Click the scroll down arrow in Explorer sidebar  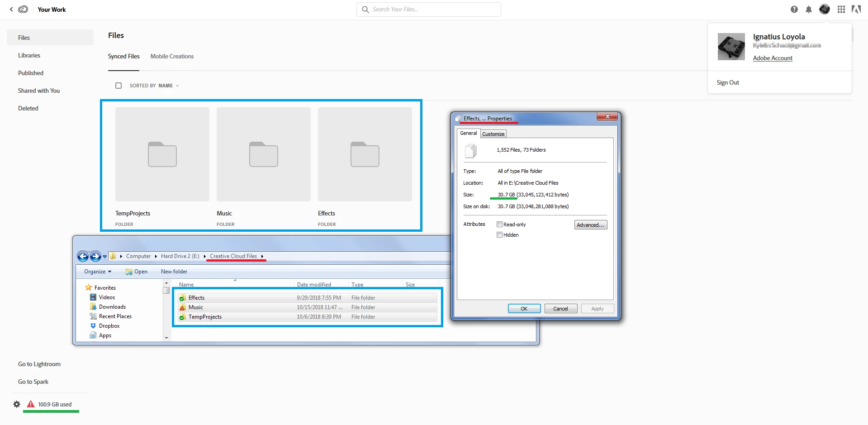[166, 338]
